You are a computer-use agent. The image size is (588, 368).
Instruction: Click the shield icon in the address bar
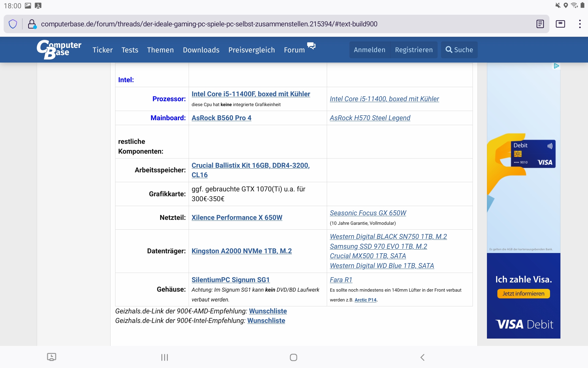click(13, 24)
